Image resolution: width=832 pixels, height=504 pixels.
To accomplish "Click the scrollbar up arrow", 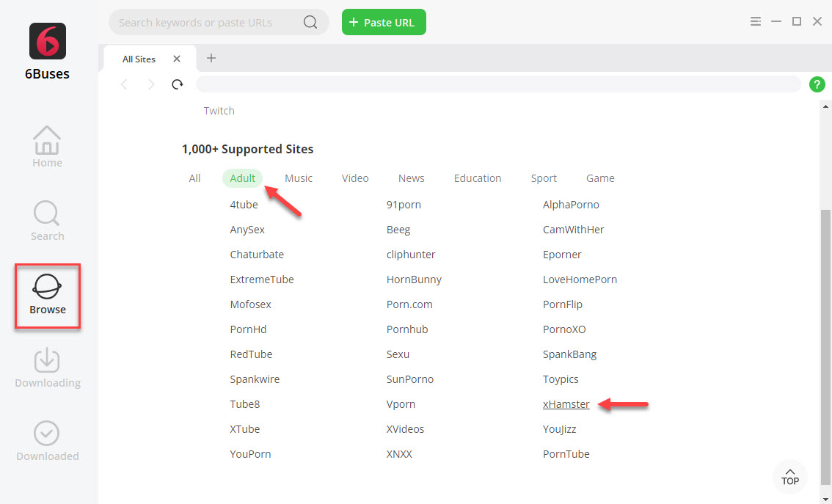I will [x=826, y=106].
